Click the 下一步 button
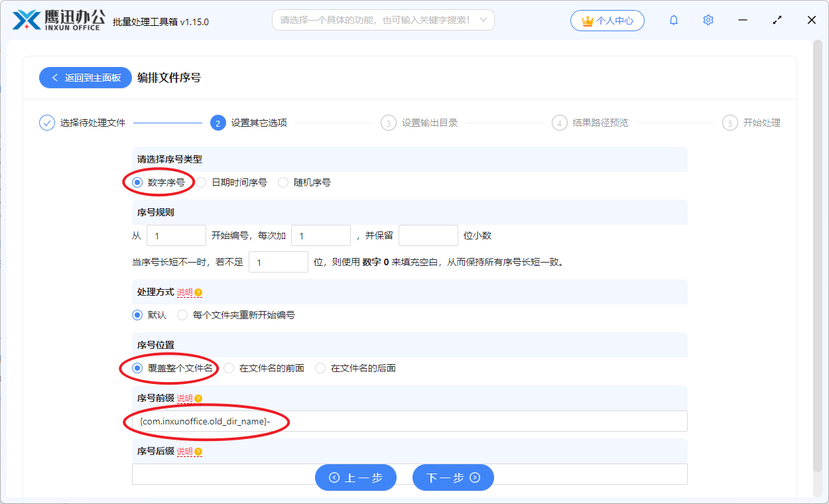 tap(453, 477)
